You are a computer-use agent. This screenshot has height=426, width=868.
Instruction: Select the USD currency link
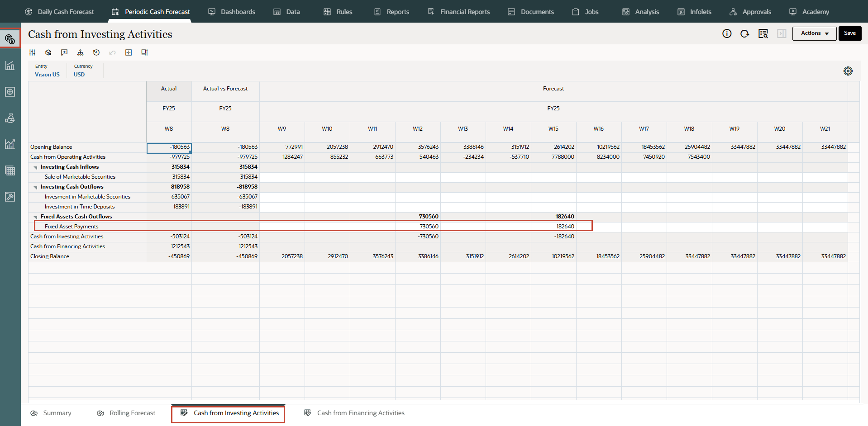(79, 75)
